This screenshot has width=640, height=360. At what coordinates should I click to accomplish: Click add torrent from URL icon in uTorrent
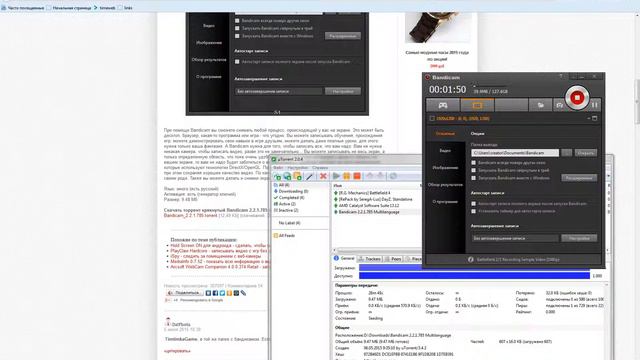287,176
